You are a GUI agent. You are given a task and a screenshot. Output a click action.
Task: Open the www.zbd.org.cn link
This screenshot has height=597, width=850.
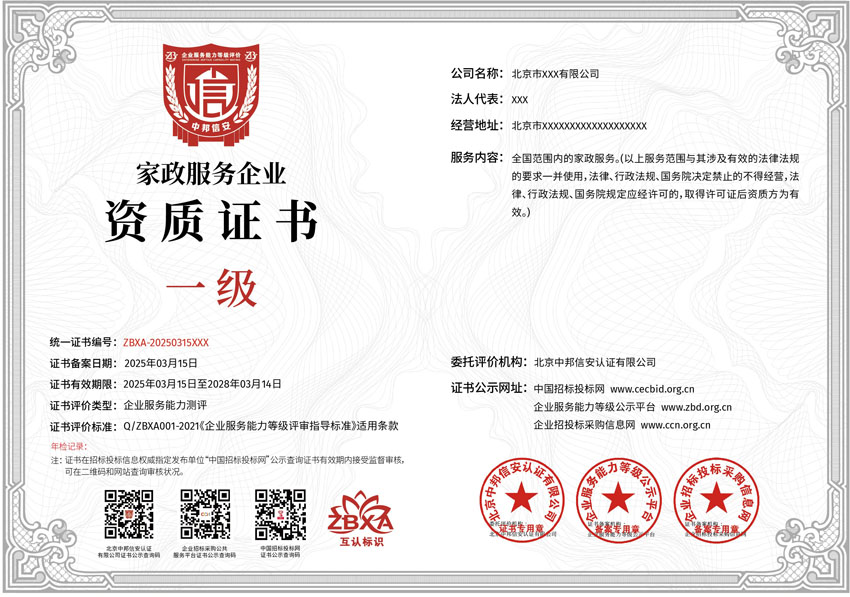[x=697, y=407]
